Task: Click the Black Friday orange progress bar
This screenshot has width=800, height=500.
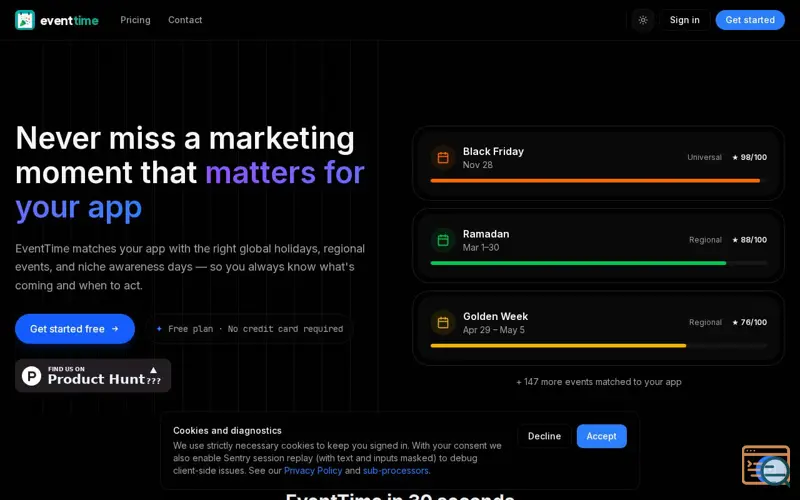Action: coord(595,181)
